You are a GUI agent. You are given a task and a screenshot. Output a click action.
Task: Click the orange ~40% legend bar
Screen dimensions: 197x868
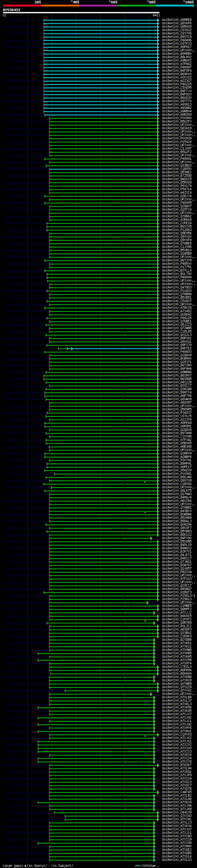(x=60, y=6)
